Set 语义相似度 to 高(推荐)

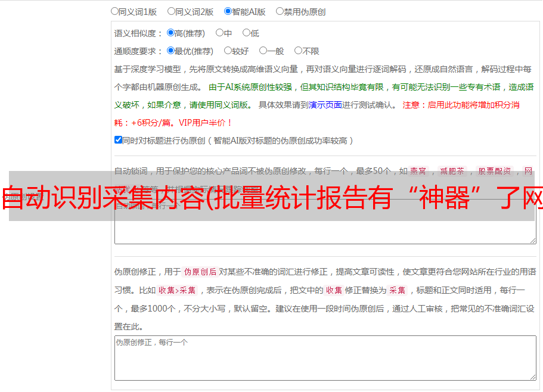pyautogui.click(x=170, y=33)
